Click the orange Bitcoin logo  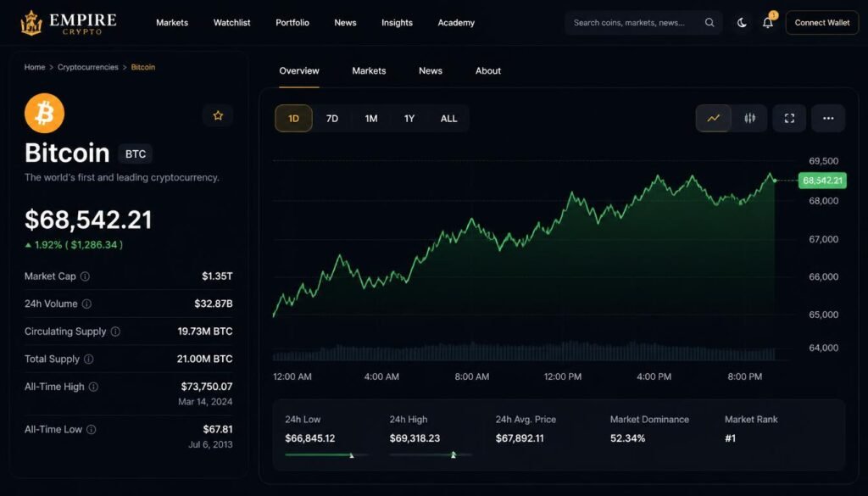[x=44, y=114]
